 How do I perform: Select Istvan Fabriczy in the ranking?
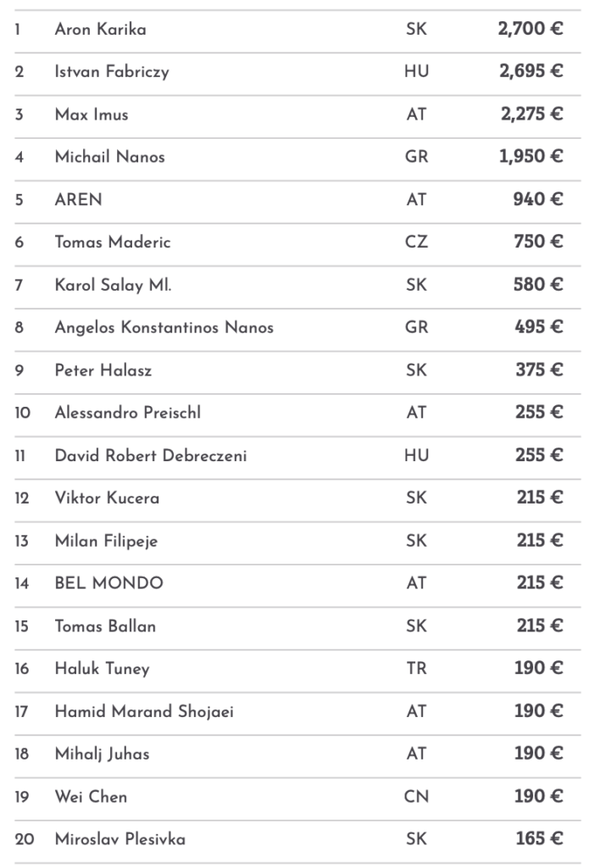[x=112, y=72]
